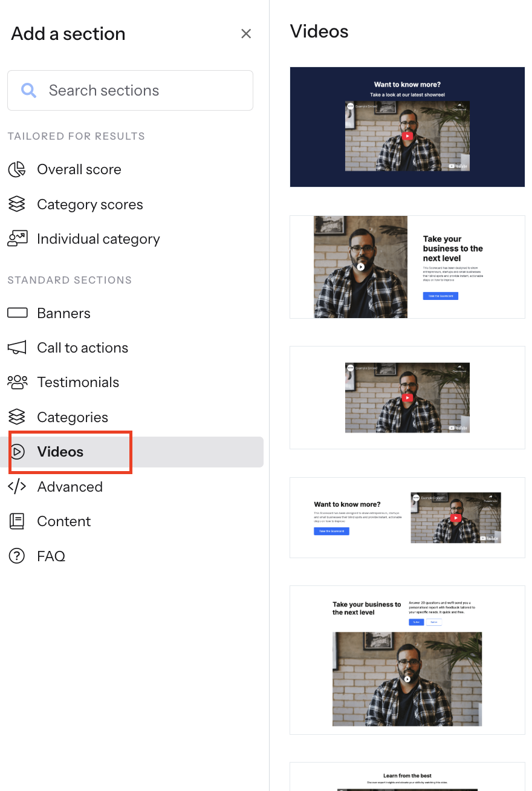Pick template with large video under heading
This screenshot has width=532, height=791.
[407, 660]
